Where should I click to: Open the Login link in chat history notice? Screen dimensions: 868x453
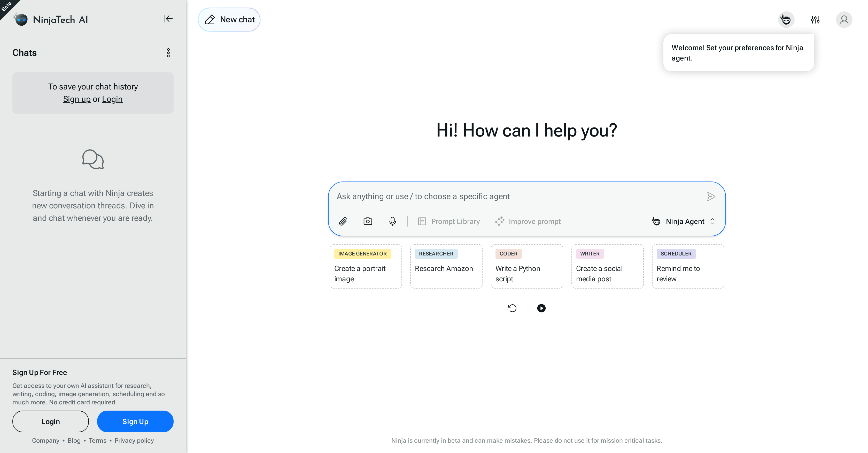112,99
